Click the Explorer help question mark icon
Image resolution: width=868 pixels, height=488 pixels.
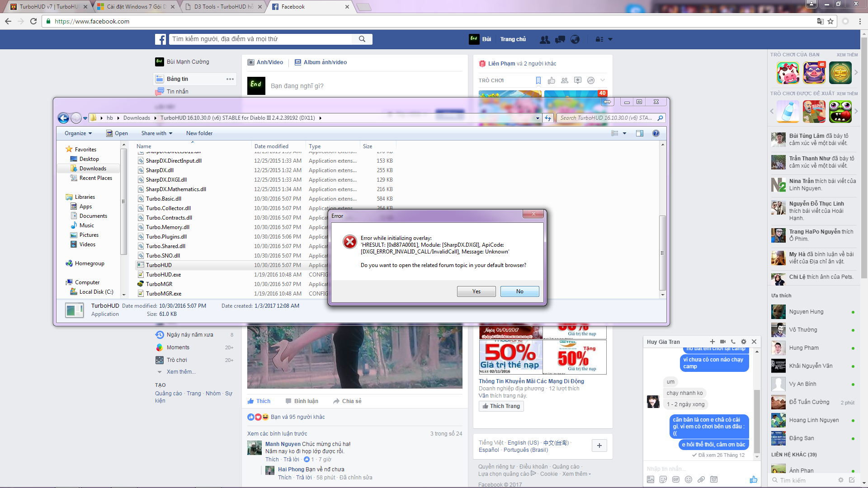656,133
